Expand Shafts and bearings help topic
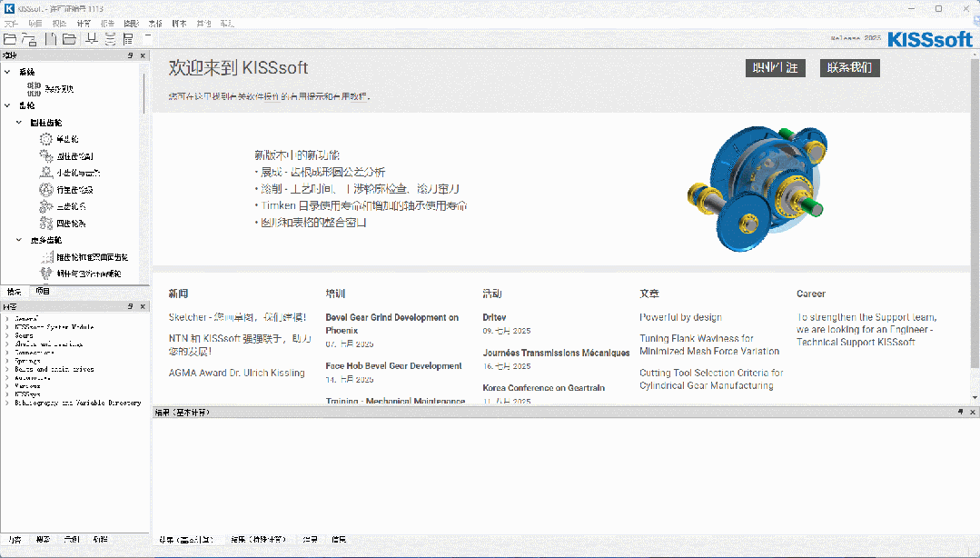This screenshot has width=980, height=558. [x=7, y=344]
